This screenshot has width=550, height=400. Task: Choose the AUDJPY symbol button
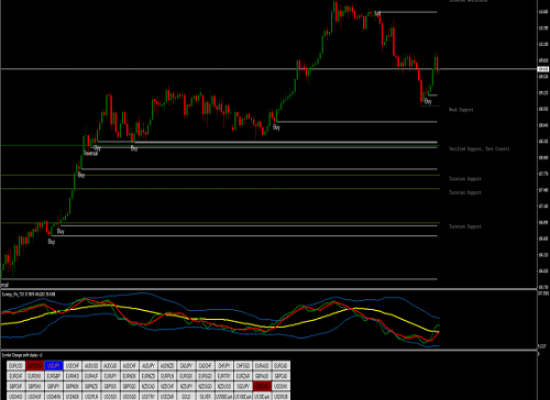(x=148, y=366)
